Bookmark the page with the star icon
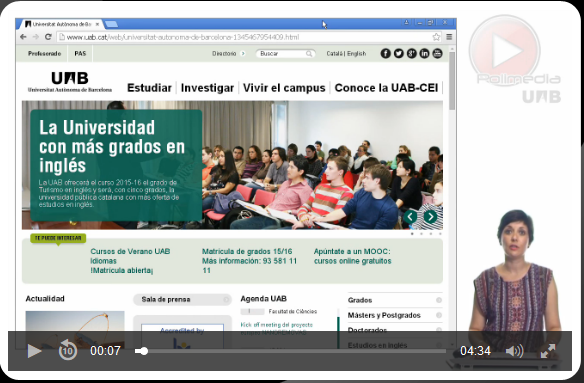This screenshot has height=383, width=584. pyautogui.click(x=436, y=37)
